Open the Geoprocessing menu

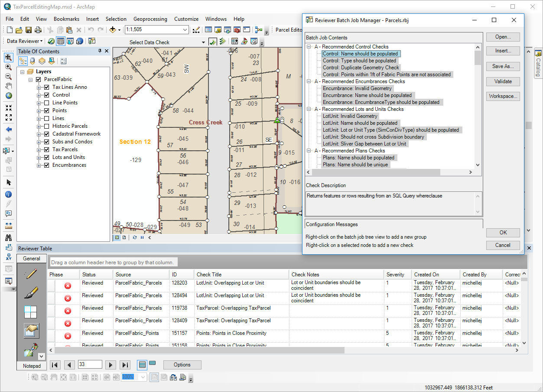[x=150, y=19]
